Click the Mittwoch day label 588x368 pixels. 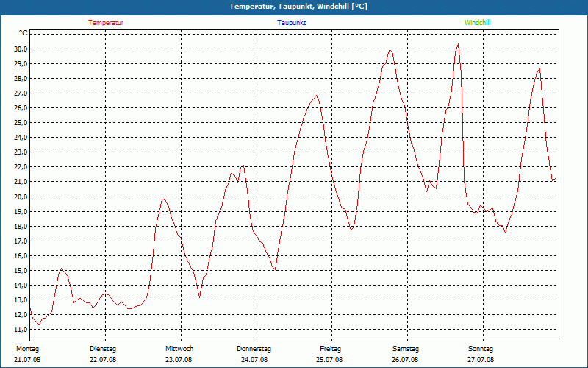[179, 349]
